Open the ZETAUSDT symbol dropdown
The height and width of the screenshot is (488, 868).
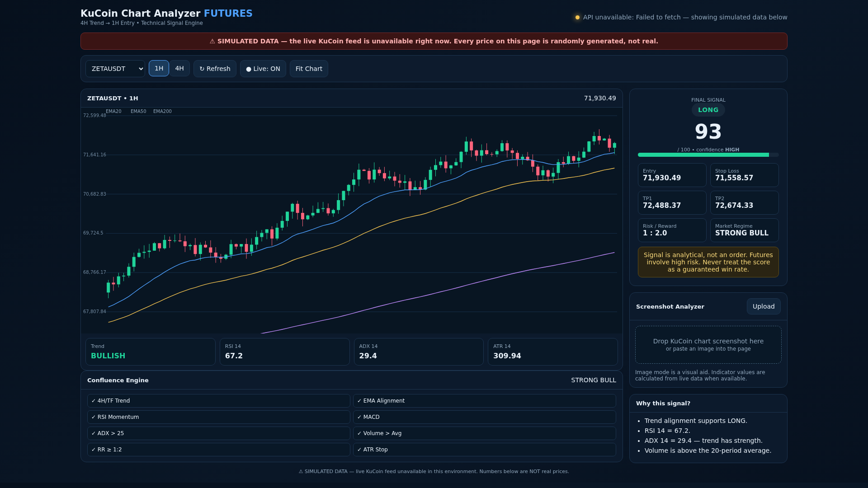[115, 69]
